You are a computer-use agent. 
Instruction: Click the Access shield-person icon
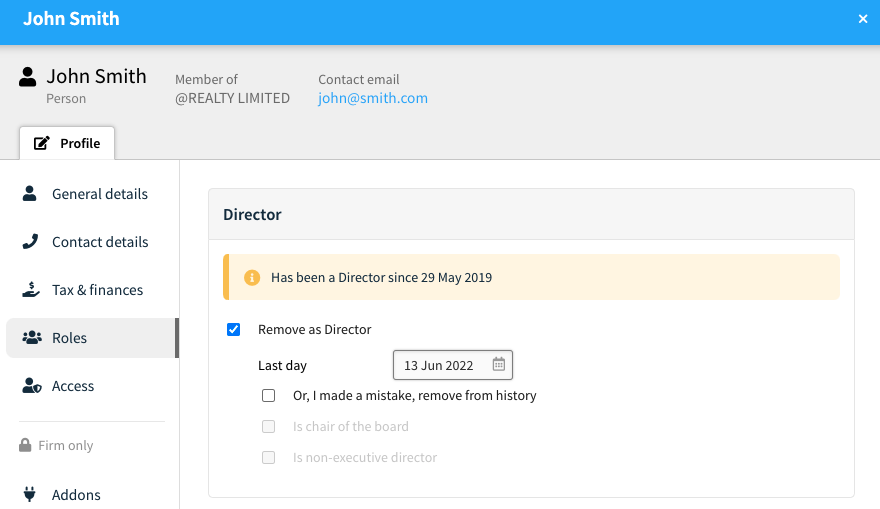(x=32, y=386)
